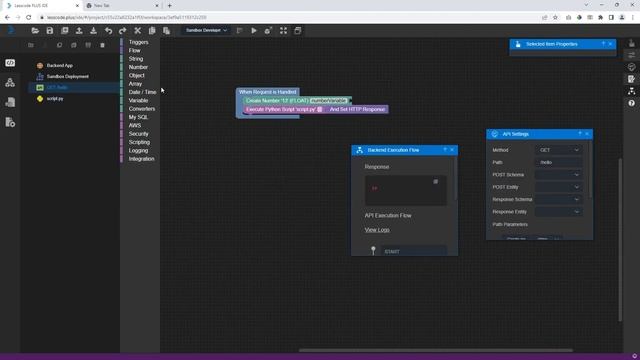Open the Selected Item Properties right sidebar icon
The width and height of the screenshot is (640, 360).
[631, 43]
